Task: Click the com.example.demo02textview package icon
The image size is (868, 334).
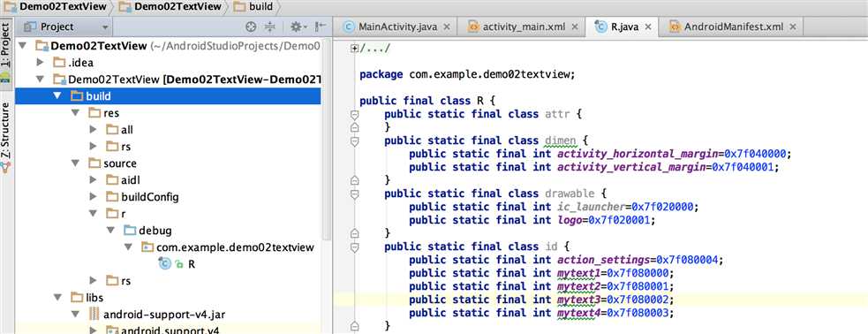Action: (147, 247)
